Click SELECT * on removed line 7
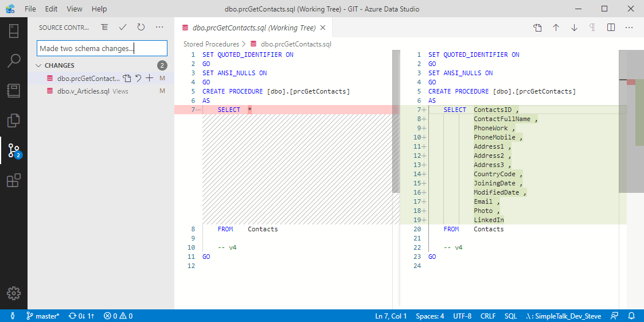Screen dimensions: 644x322 click(x=235, y=110)
